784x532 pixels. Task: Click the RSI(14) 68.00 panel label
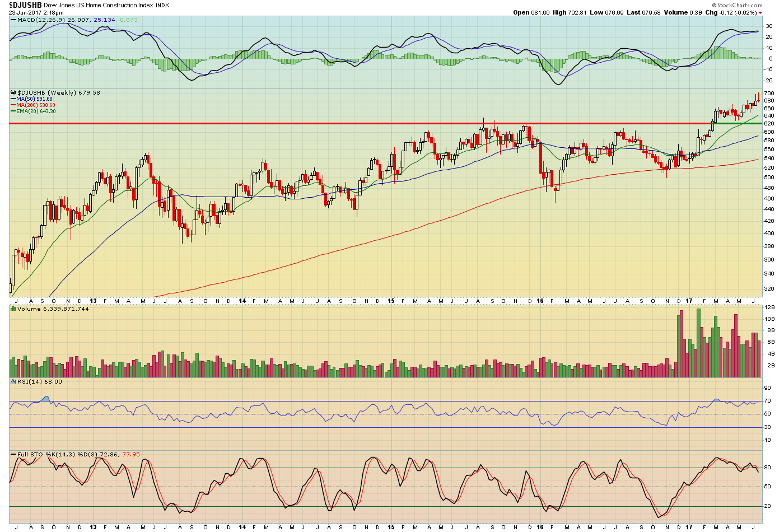click(x=40, y=381)
